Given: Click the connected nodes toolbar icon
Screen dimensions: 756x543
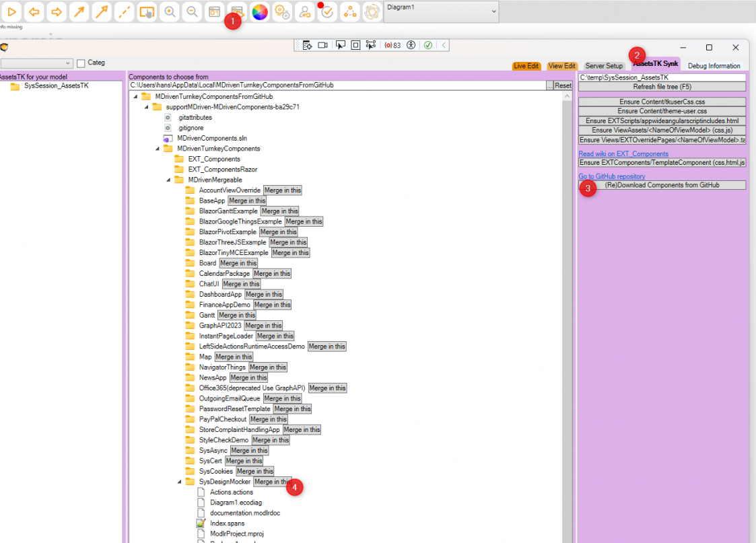Looking at the screenshot, I should (349, 11).
